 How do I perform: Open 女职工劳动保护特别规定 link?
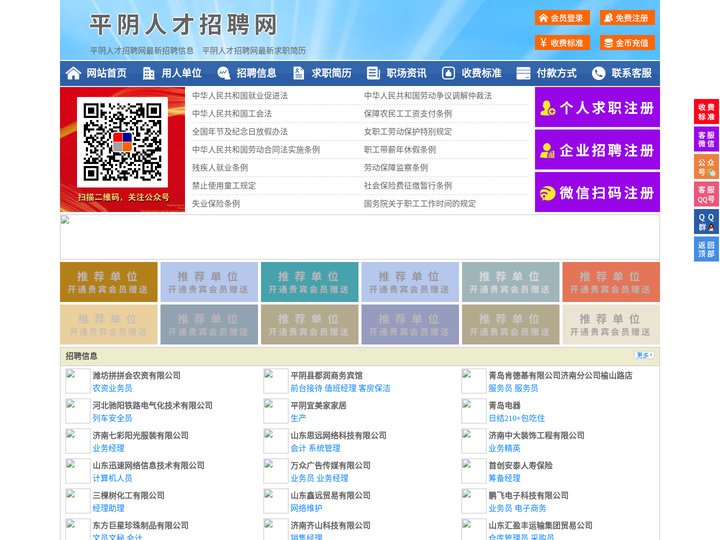pos(408,131)
